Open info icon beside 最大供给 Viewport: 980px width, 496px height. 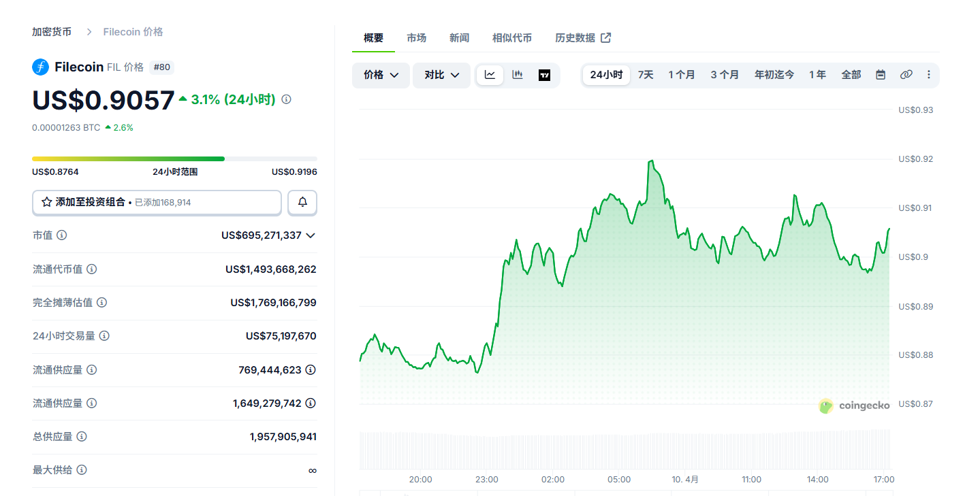tap(82, 469)
